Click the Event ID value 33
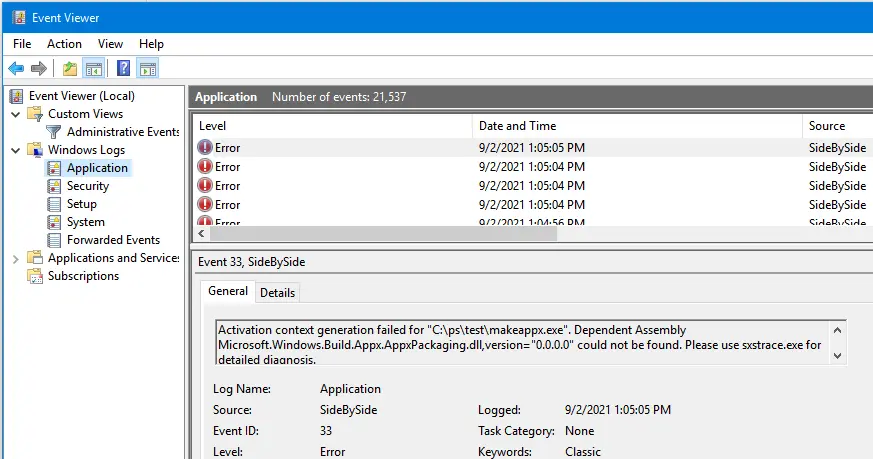Viewport: 873px width, 459px height. (326, 431)
